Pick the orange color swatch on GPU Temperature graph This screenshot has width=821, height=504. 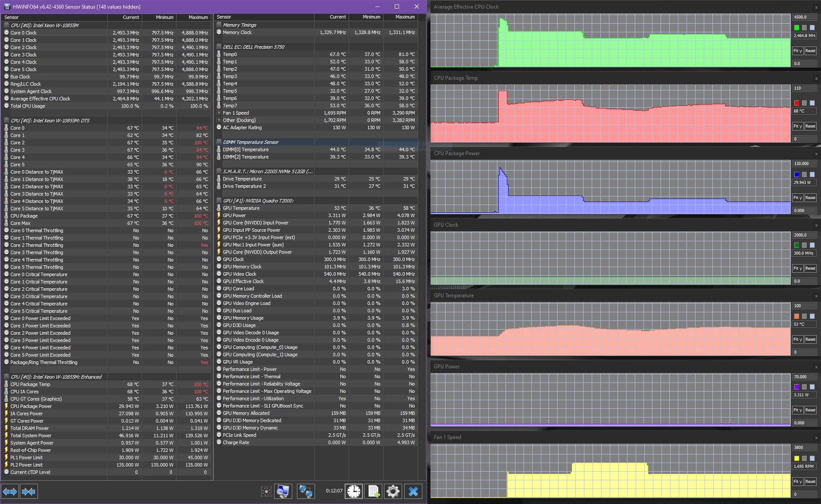click(797, 316)
